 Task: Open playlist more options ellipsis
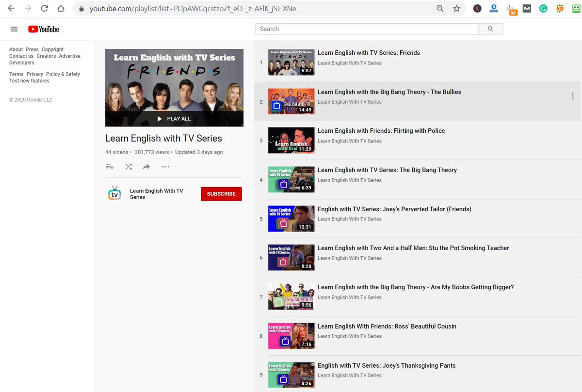165,167
